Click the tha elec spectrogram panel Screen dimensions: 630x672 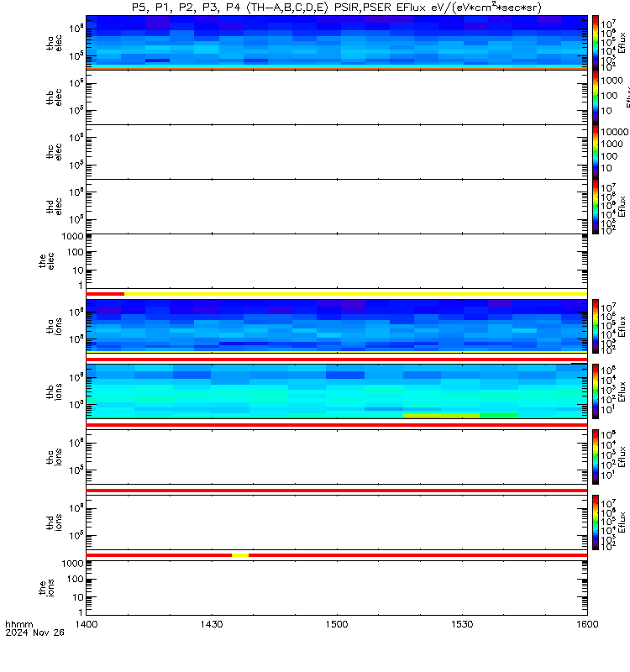[337, 43]
